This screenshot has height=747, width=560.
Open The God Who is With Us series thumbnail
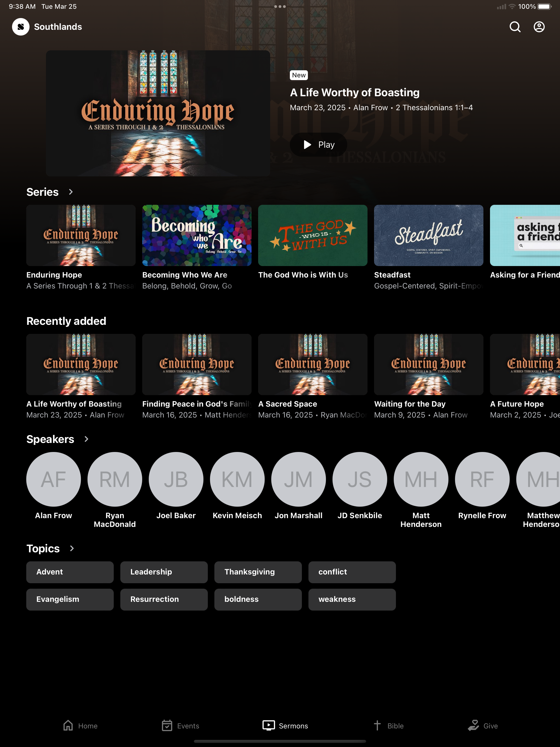(313, 235)
